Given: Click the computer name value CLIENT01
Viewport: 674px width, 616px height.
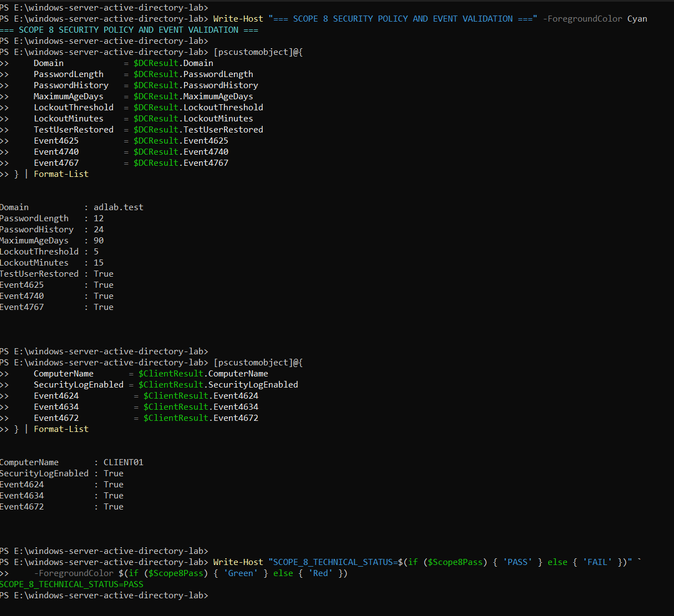Looking at the screenshot, I should [x=124, y=462].
